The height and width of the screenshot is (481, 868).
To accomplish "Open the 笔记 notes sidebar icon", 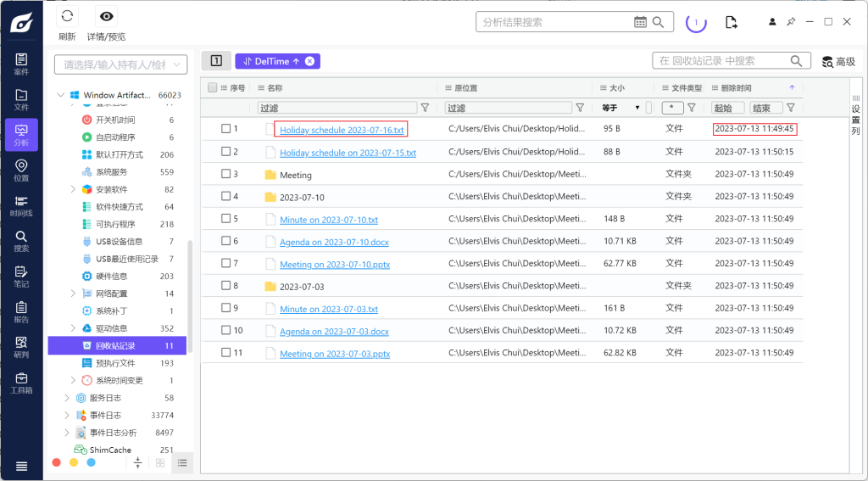I will coord(21,277).
